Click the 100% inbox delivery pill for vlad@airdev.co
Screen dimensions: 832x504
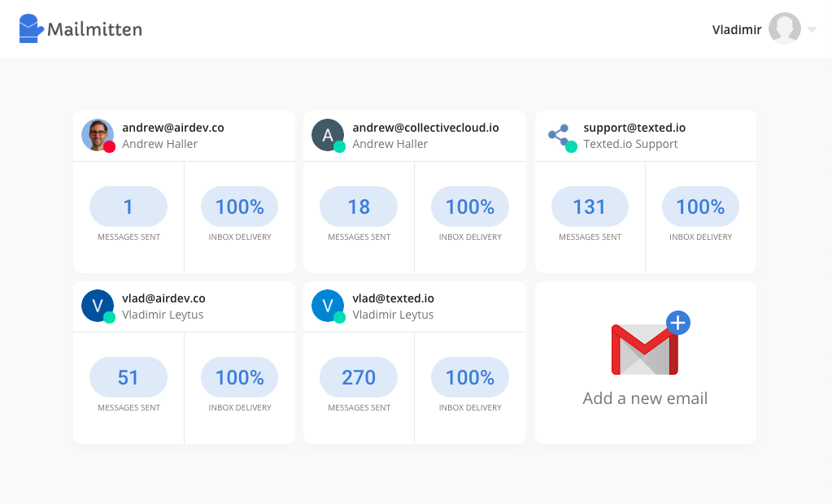[x=239, y=377]
